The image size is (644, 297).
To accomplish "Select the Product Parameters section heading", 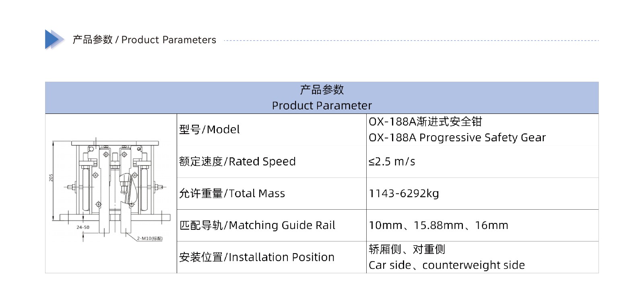I will tap(144, 40).
